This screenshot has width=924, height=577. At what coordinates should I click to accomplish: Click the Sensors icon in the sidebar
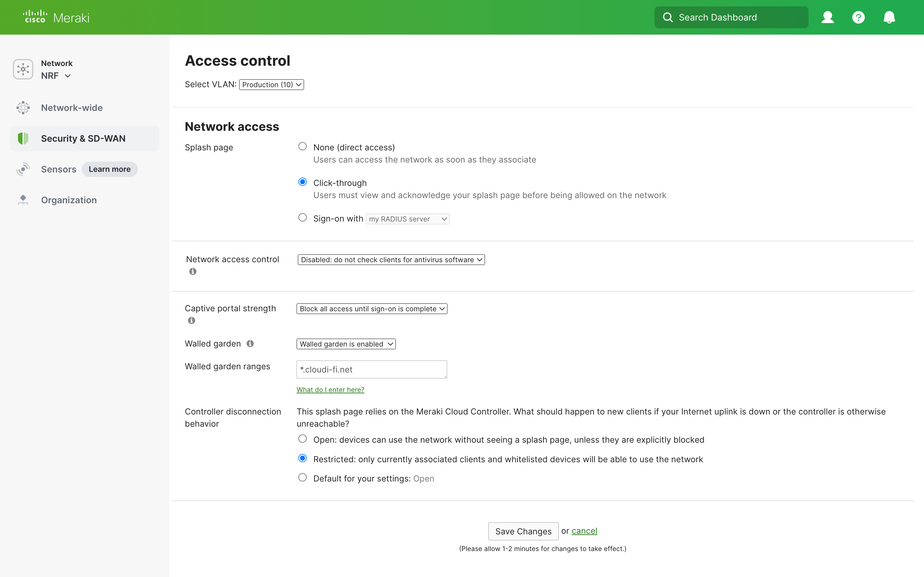23,169
